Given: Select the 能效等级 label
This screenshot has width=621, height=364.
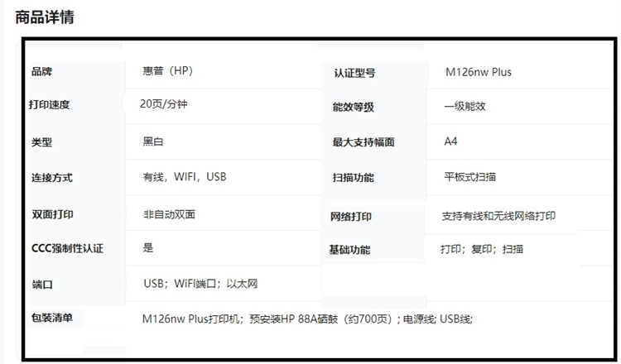Looking at the screenshot, I should click(354, 108).
